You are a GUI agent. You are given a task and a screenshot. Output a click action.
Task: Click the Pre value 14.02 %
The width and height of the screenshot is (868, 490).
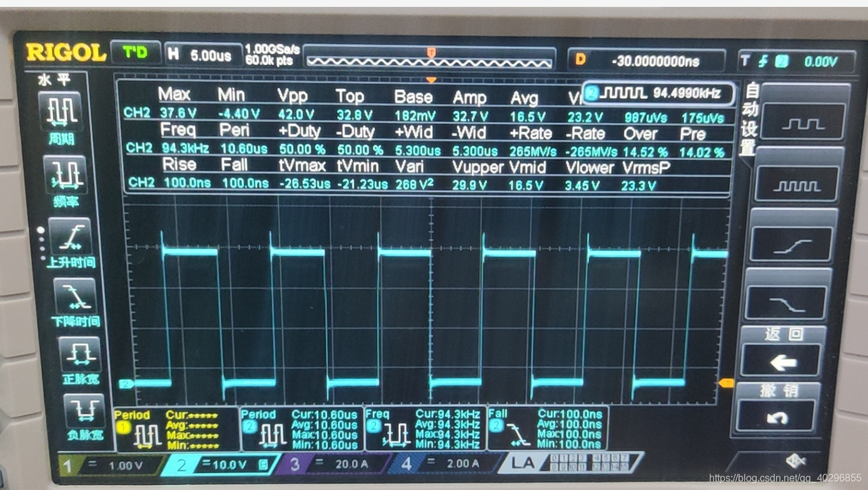(702, 153)
